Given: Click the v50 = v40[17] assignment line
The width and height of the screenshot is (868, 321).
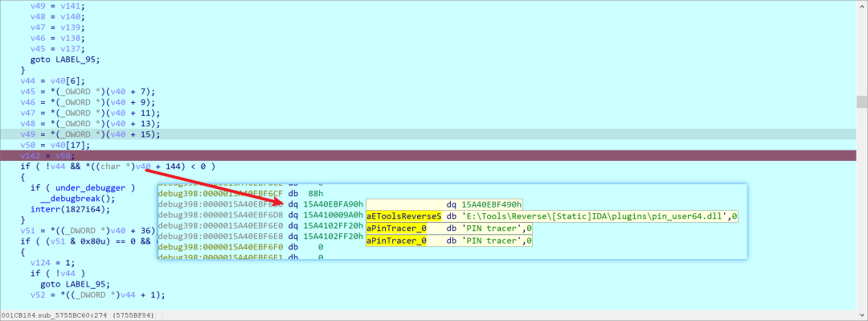Looking at the screenshot, I should [55, 146].
